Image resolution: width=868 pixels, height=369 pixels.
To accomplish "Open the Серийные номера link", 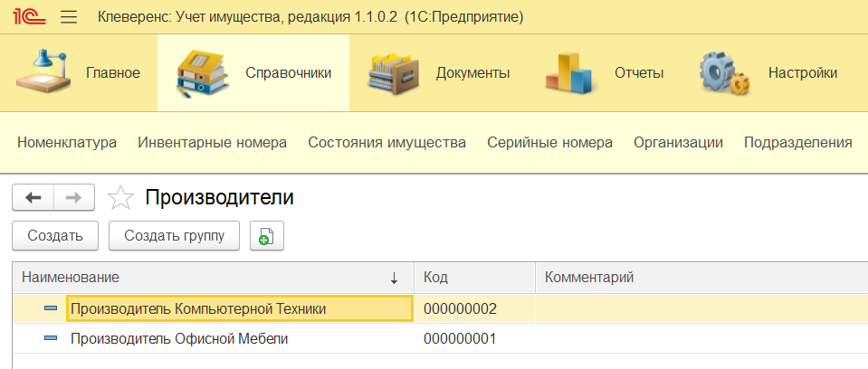I will (x=549, y=143).
